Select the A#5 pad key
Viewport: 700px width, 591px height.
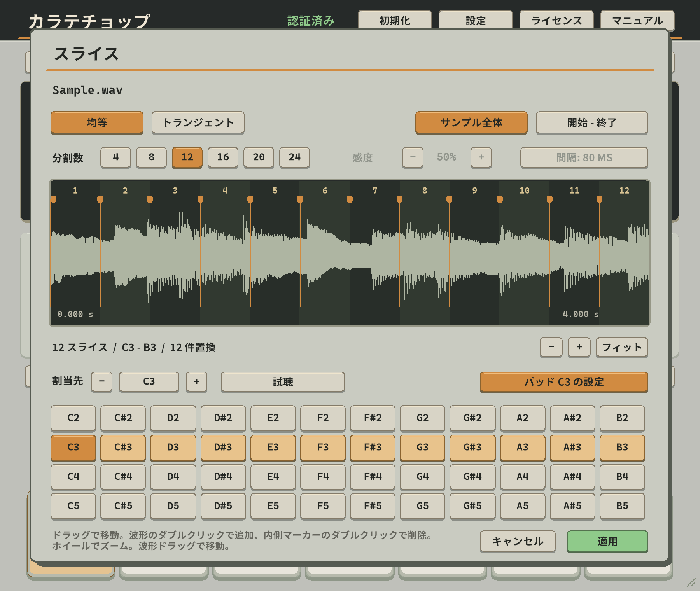572,506
